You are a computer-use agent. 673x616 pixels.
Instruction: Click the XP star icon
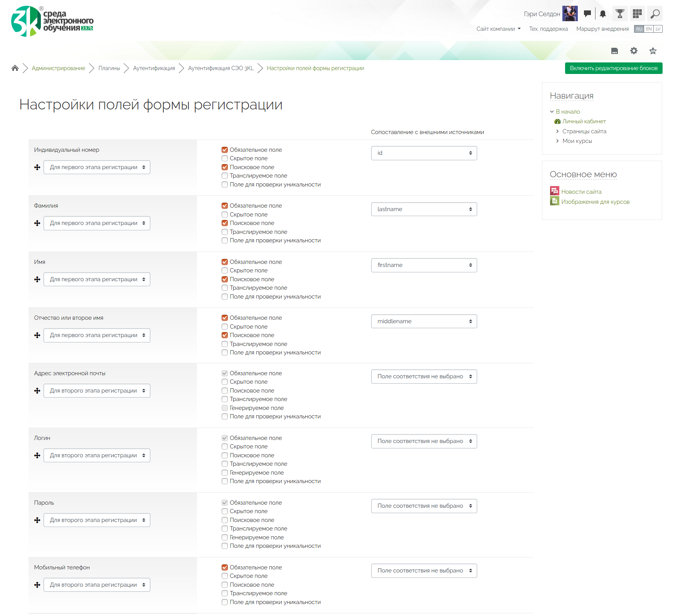pyautogui.click(x=653, y=51)
